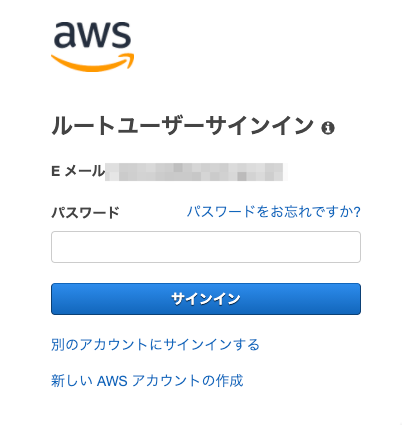Open the パスワードをお忘れですか? link
Image resolution: width=402 pixels, height=425 pixels.
(274, 212)
